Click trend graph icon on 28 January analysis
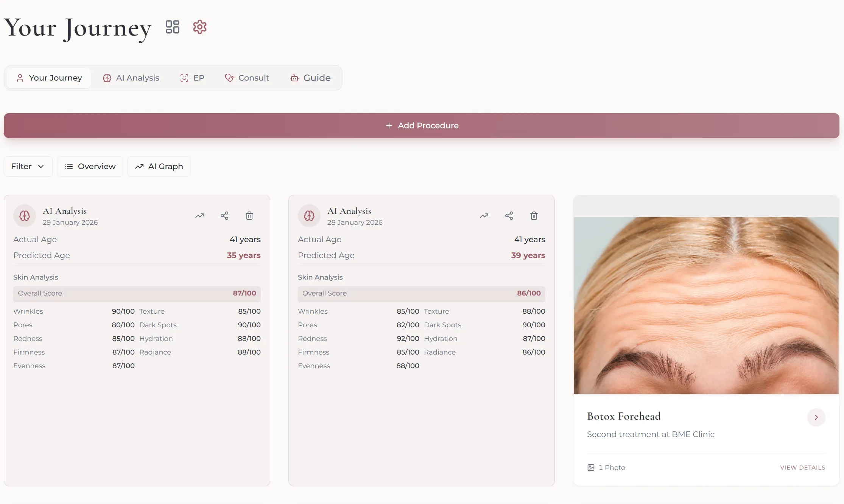This screenshot has width=844, height=504. pyautogui.click(x=484, y=216)
